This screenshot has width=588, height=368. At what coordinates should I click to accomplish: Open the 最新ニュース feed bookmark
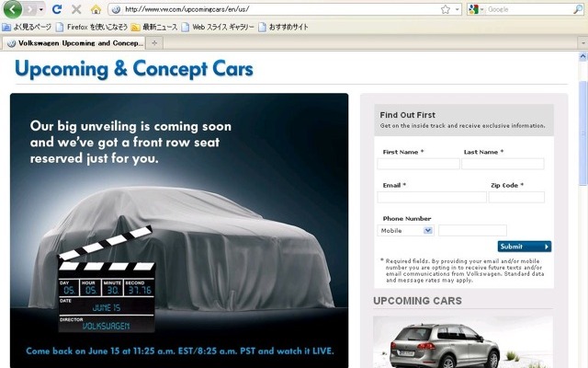(154, 27)
